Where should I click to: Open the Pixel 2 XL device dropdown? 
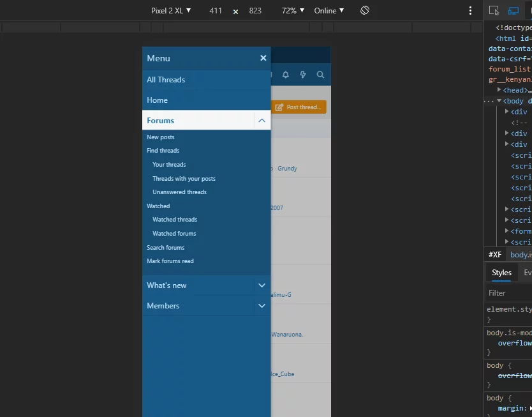[171, 11]
